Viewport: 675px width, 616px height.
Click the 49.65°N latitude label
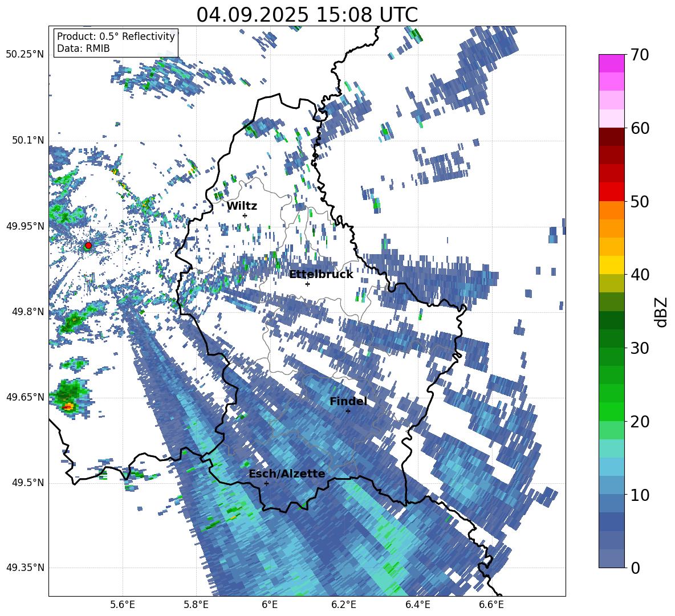pos(25,397)
